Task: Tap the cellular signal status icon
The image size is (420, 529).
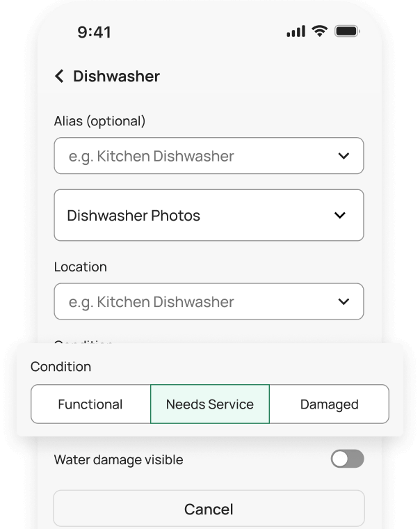Action: pos(296,32)
